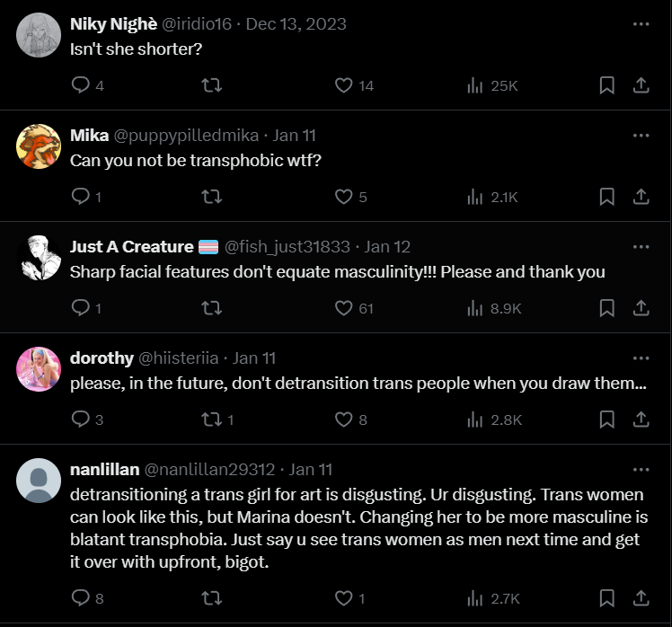Share nanlillan's tweet
Screen dimensions: 672x627
tap(641, 597)
